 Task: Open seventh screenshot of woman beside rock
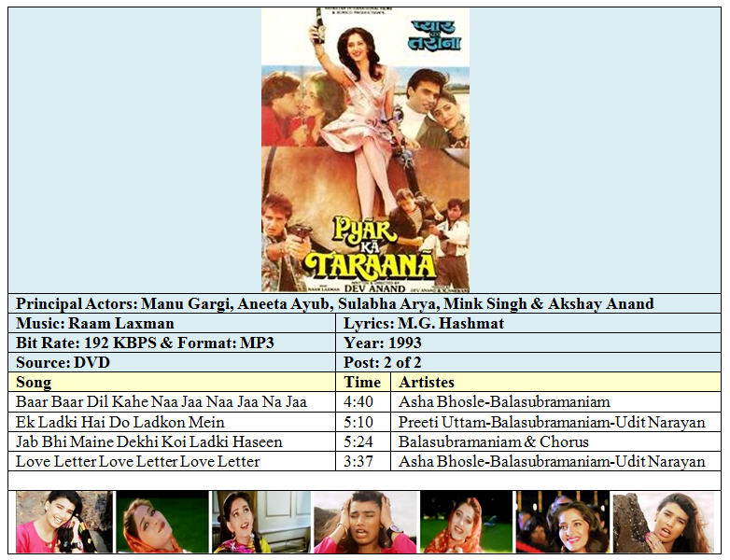[664, 522]
